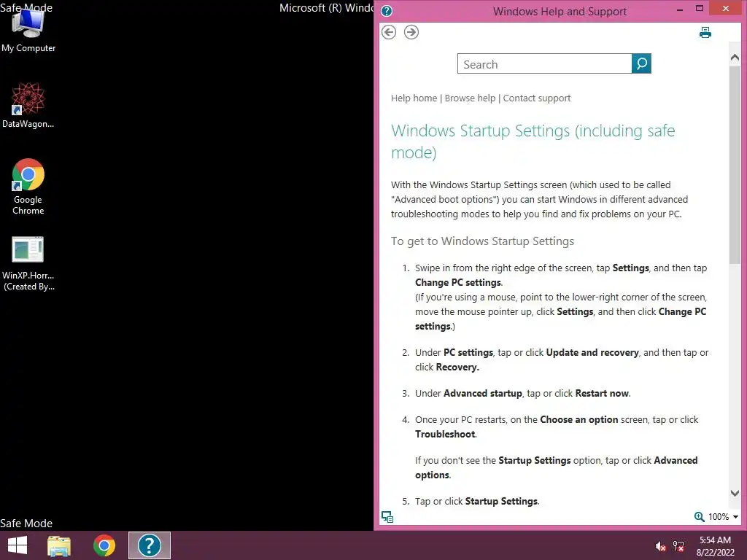747x560 pixels.
Task: Close the Help and Support window
Action: click(726, 8)
